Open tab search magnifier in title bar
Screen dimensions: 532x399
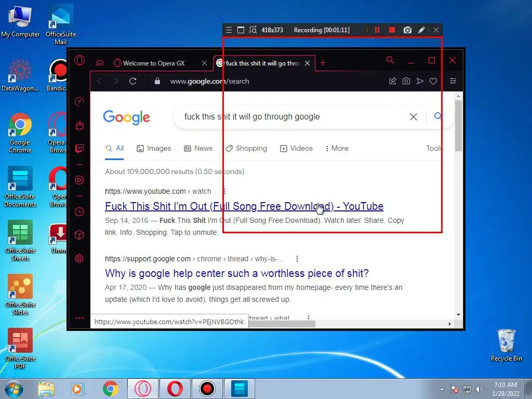tap(390, 60)
